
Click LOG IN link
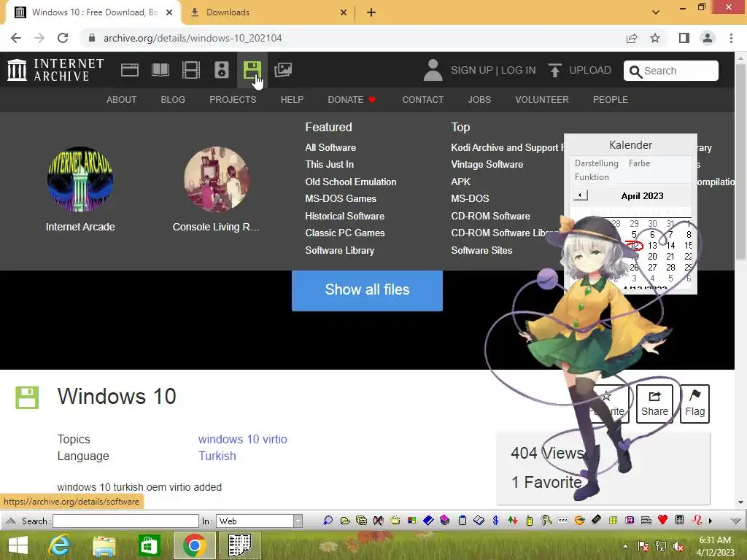(x=519, y=71)
